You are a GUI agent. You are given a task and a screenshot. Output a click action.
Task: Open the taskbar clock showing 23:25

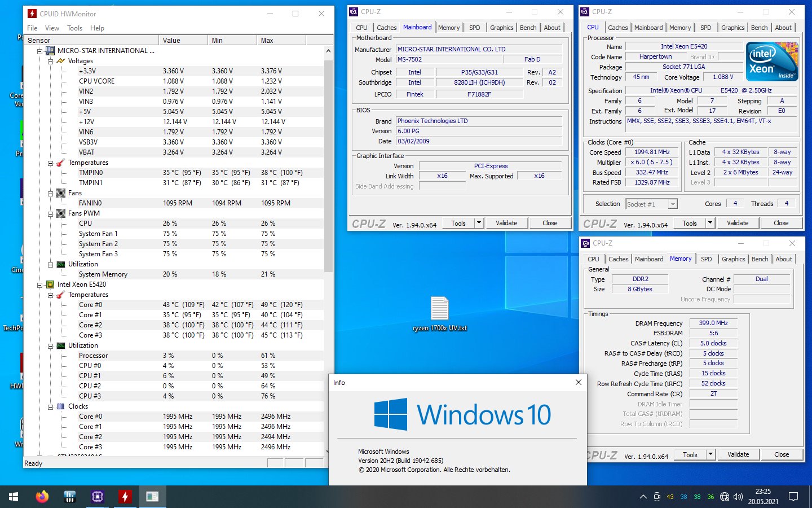pyautogui.click(x=763, y=497)
